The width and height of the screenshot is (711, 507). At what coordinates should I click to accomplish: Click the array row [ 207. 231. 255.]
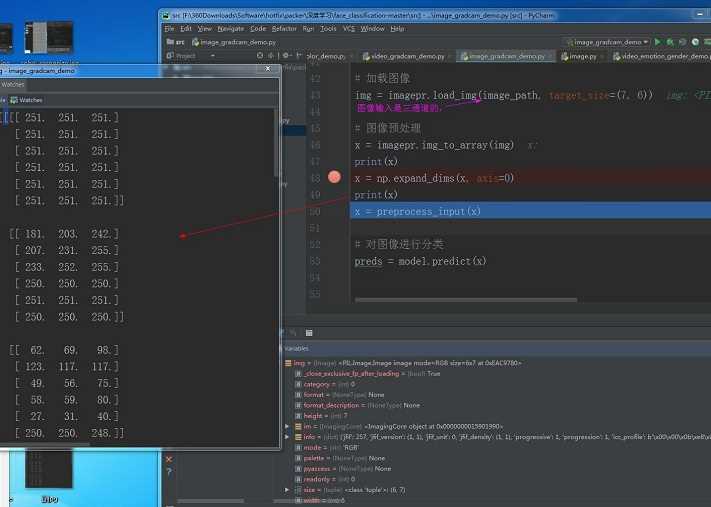click(66, 250)
